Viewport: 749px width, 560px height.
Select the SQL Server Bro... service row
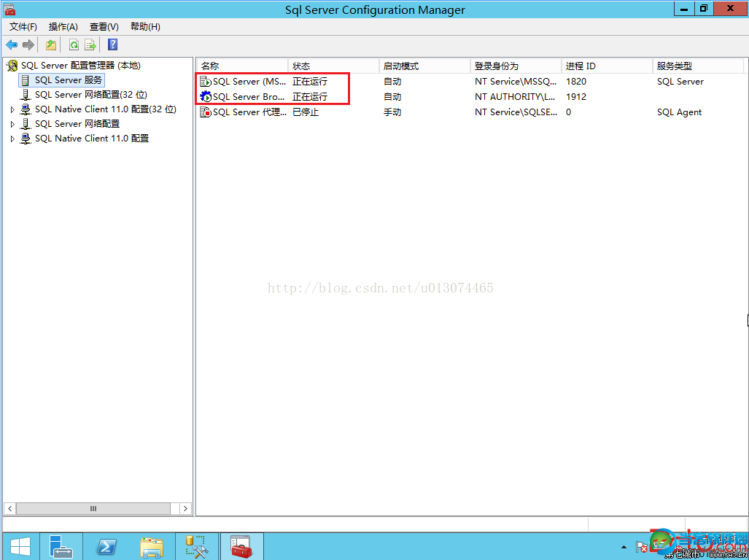tap(470, 97)
